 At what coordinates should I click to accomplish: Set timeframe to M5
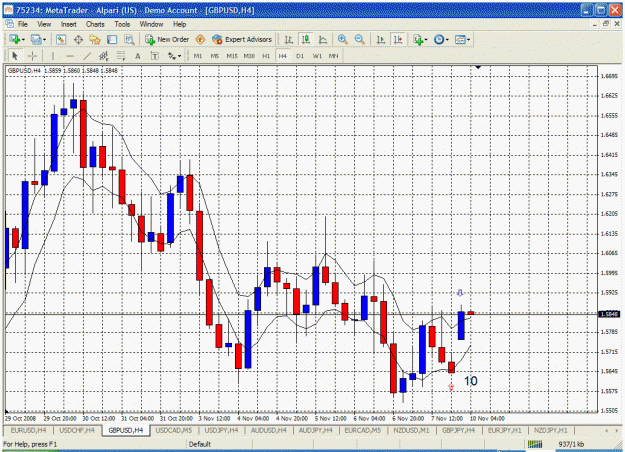coord(215,56)
